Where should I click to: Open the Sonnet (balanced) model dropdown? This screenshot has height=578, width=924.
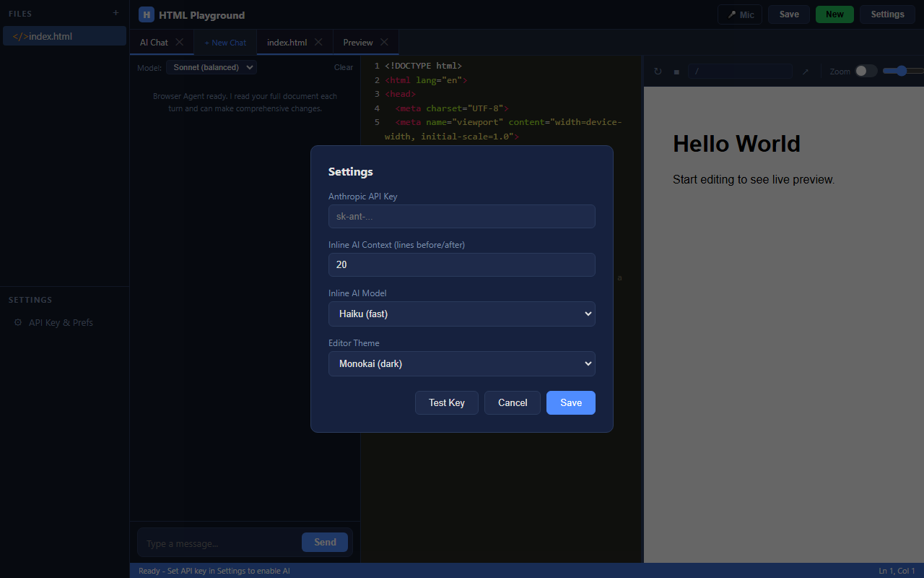point(211,66)
